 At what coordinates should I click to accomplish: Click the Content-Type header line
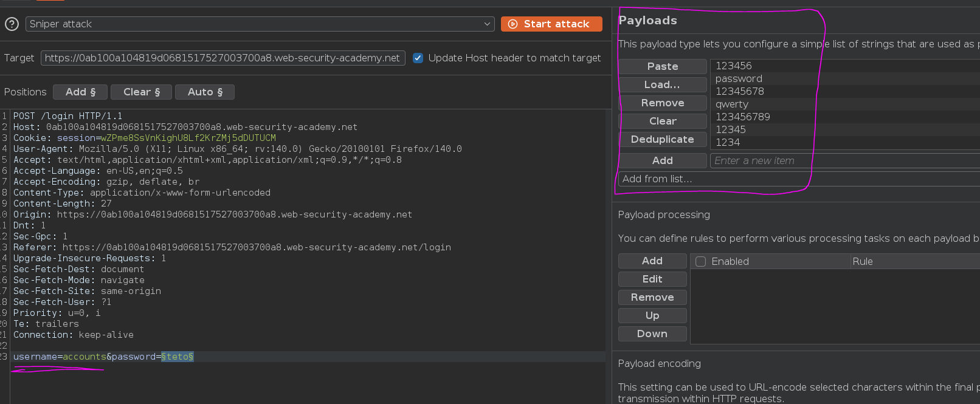(142, 193)
